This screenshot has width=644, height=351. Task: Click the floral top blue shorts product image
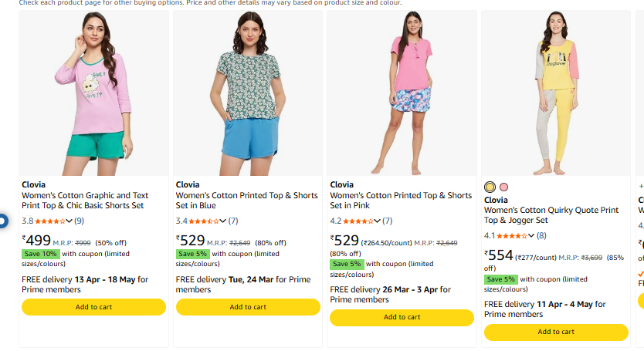[248, 93]
